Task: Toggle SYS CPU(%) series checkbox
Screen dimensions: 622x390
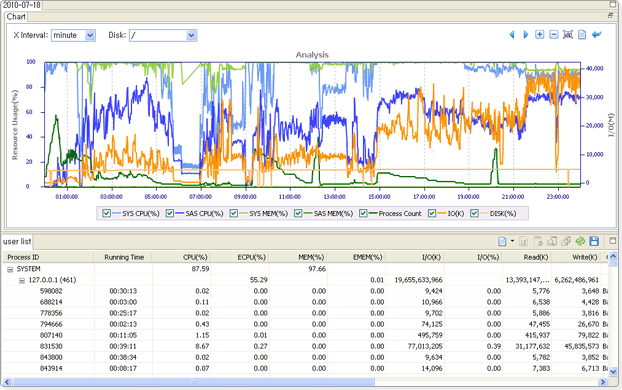Action: (106, 213)
